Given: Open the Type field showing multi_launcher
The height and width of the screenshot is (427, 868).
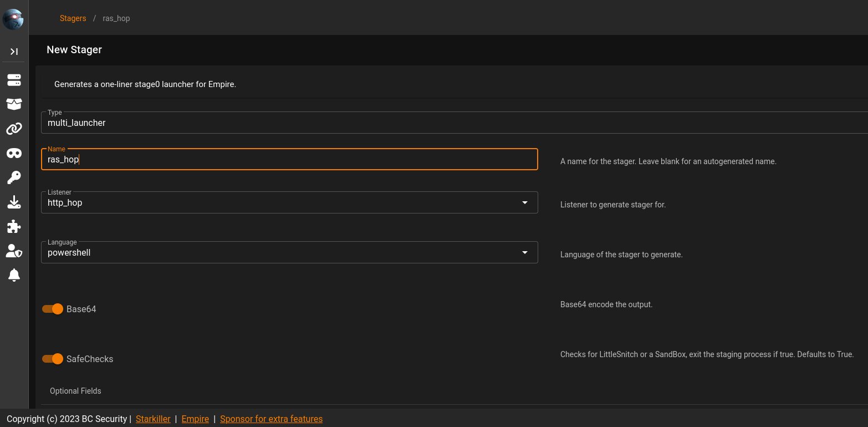Looking at the screenshot, I should (x=443, y=123).
